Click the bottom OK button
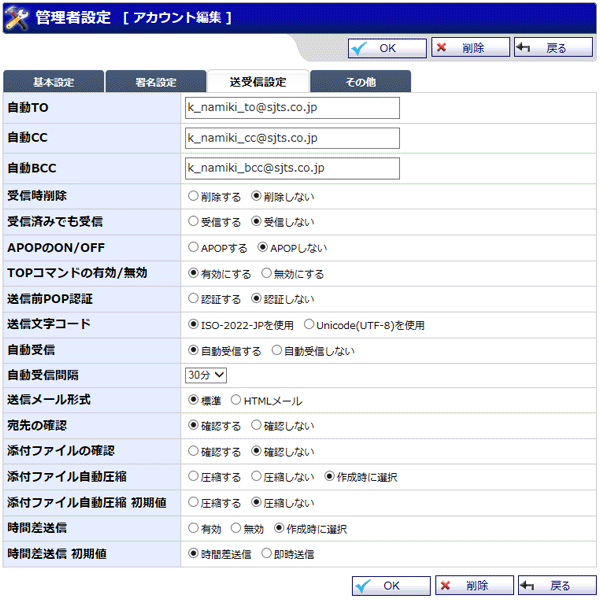The height and width of the screenshot is (600, 600). coord(391,586)
